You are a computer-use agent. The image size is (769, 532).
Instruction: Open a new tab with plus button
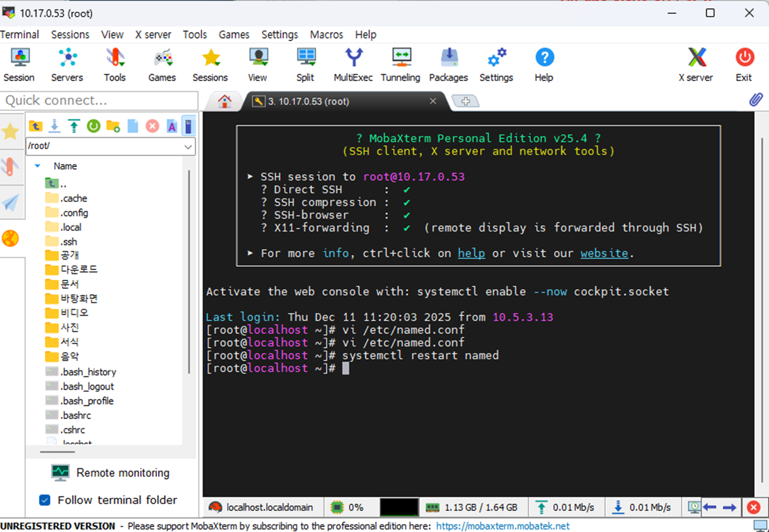(465, 101)
